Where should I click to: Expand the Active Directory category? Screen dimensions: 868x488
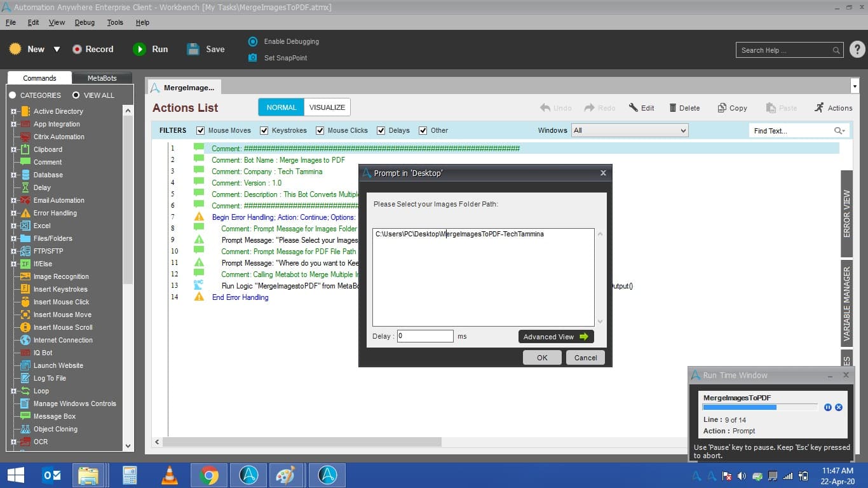coord(13,111)
